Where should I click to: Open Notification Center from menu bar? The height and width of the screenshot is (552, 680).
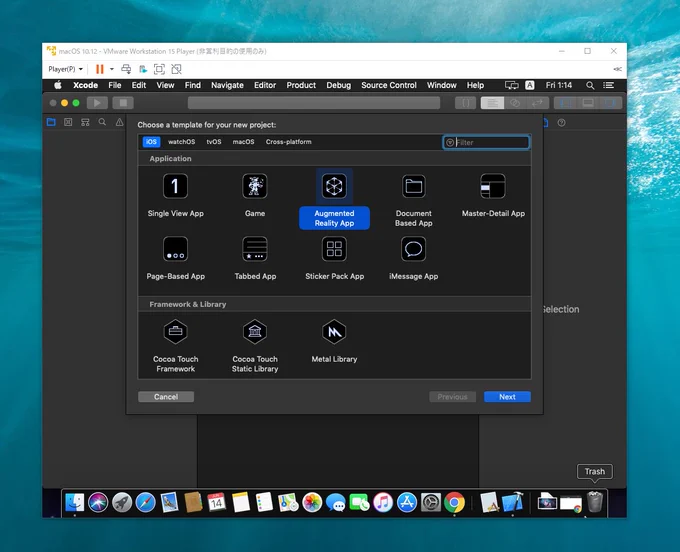point(608,85)
